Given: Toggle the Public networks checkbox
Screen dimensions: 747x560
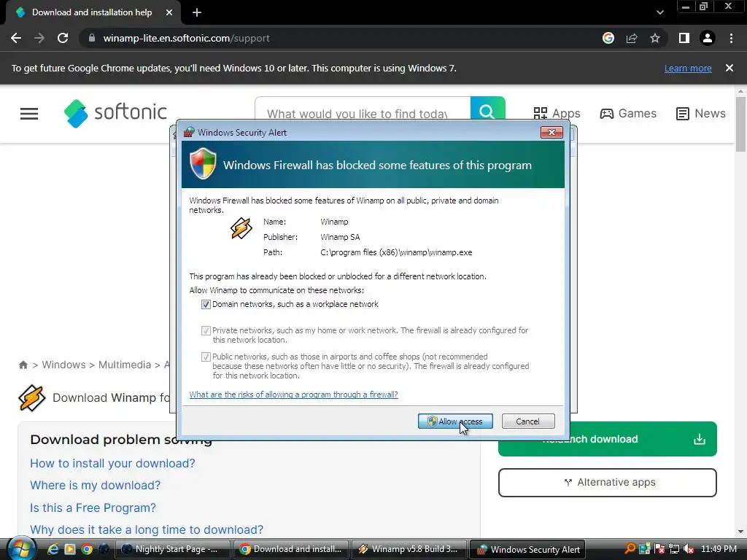Looking at the screenshot, I should [x=206, y=357].
